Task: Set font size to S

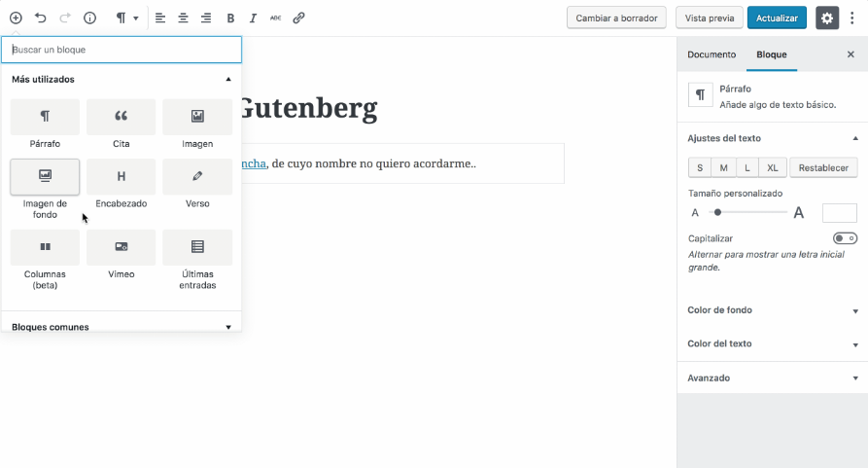Action: [x=700, y=167]
